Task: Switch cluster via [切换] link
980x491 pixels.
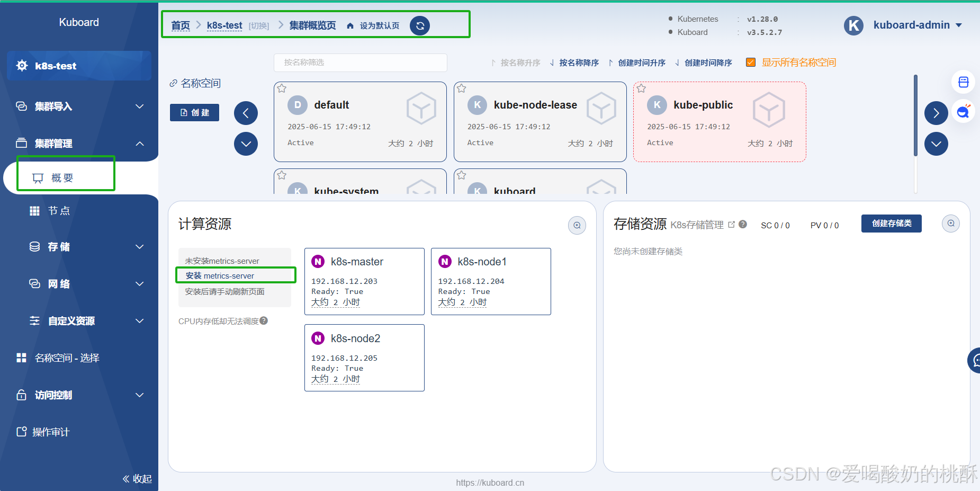Action: pyautogui.click(x=259, y=26)
